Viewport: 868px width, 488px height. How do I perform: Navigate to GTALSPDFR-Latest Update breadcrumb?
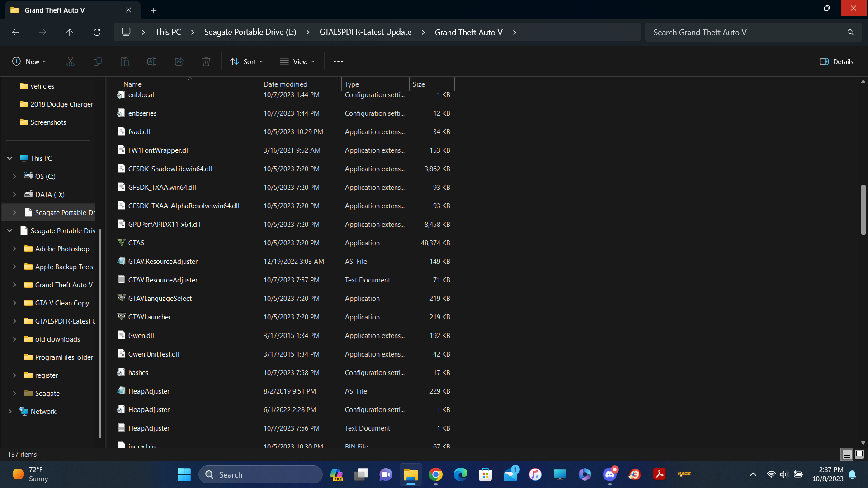(x=365, y=32)
